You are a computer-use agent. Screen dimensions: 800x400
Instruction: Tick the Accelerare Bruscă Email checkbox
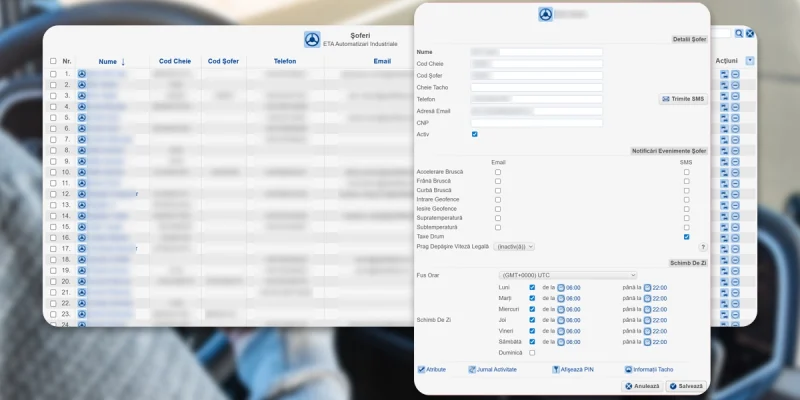click(x=498, y=172)
